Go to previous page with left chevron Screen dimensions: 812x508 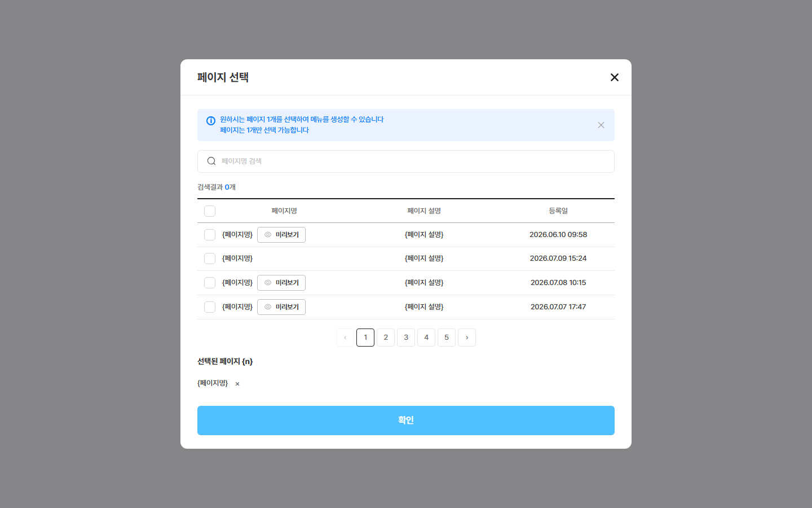pyautogui.click(x=345, y=338)
